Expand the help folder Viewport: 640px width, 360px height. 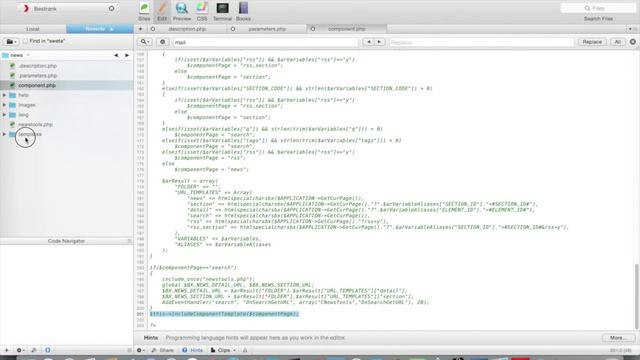pos(4,95)
